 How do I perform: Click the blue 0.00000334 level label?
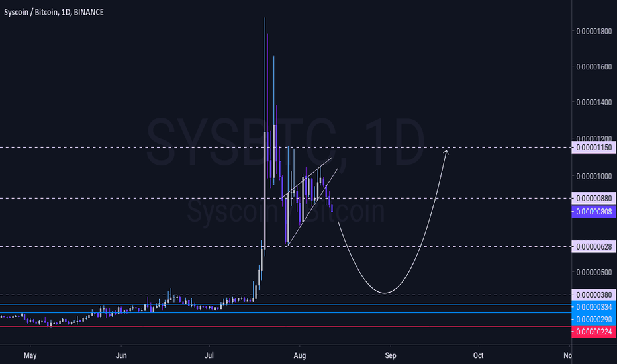[x=594, y=307]
